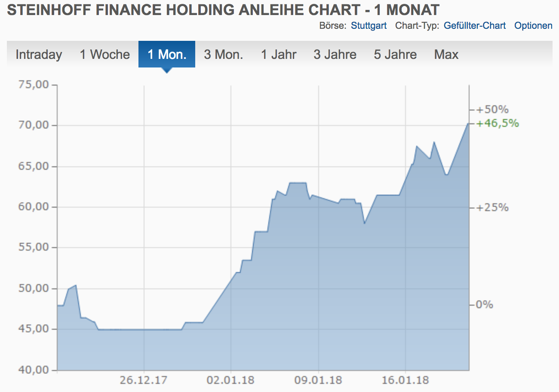This screenshot has height=392, width=559.
Task: Open the chart Optionen
Action: pyautogui.click(x=533, y=25)
